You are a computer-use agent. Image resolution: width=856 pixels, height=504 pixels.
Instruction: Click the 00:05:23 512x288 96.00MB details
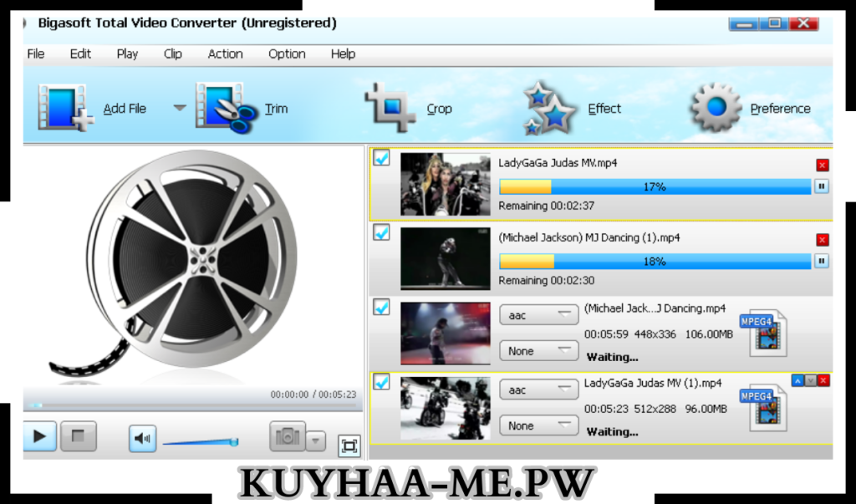tap(655, 409)
